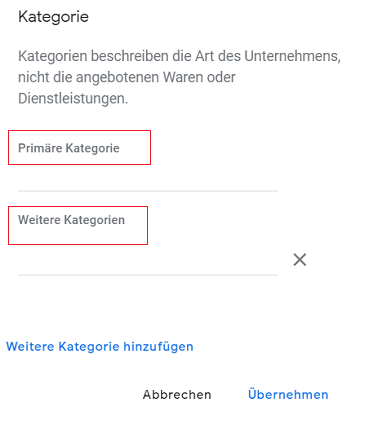Click the word Dienstleistungen in the description
Viewport: 392px width, 440px height.
pos(73,99)
